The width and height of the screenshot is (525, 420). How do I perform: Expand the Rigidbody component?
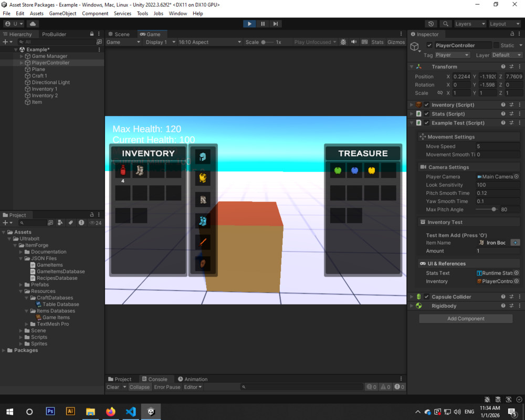click(x=412, y=306)
